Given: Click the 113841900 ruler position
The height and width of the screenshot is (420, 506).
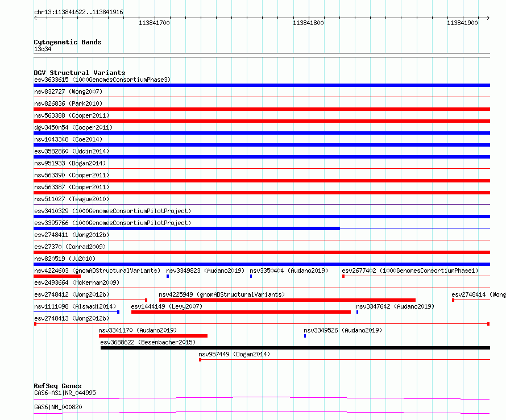Looking at the screenshot, I should pos(462,23).
